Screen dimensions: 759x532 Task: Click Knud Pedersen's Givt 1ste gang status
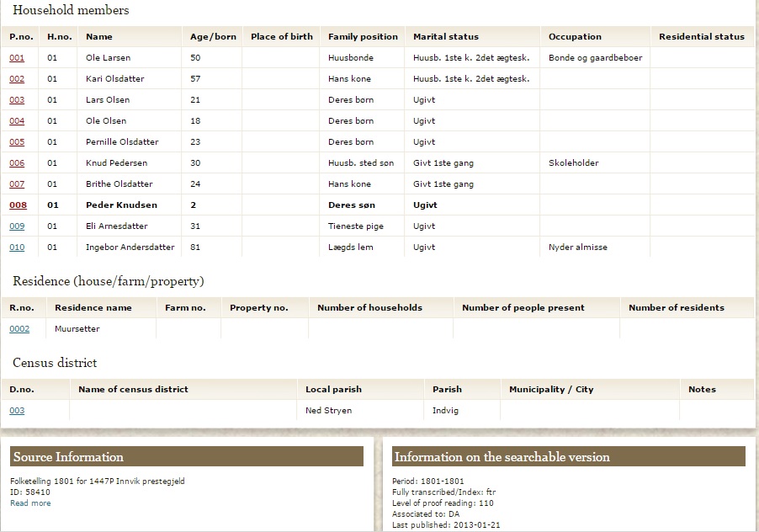[x=443, y=163]
